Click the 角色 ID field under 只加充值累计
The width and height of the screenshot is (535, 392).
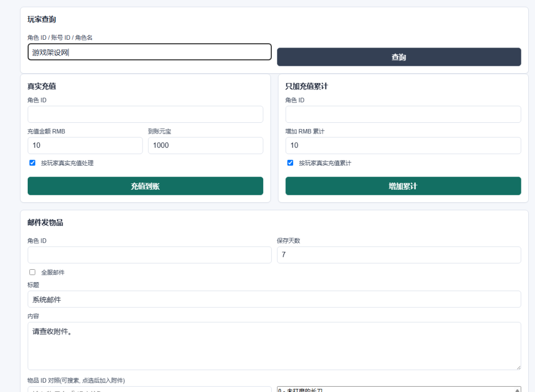[403, 114]
